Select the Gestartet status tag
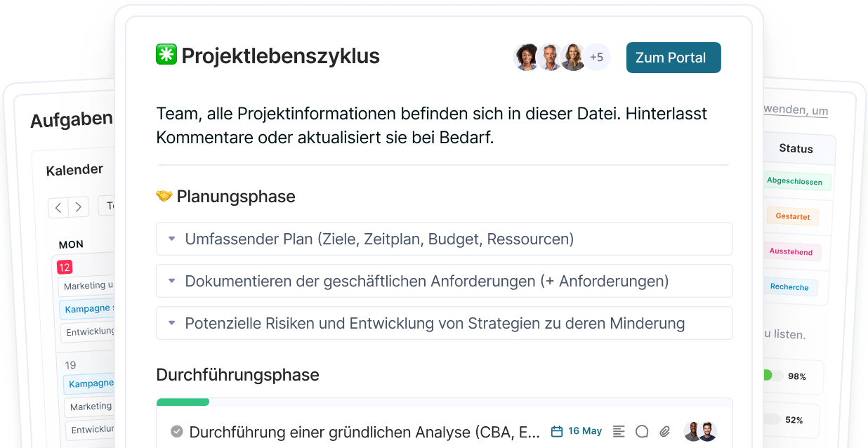The width and height of the screenshot is (868, 448). (x=793, y=216)
